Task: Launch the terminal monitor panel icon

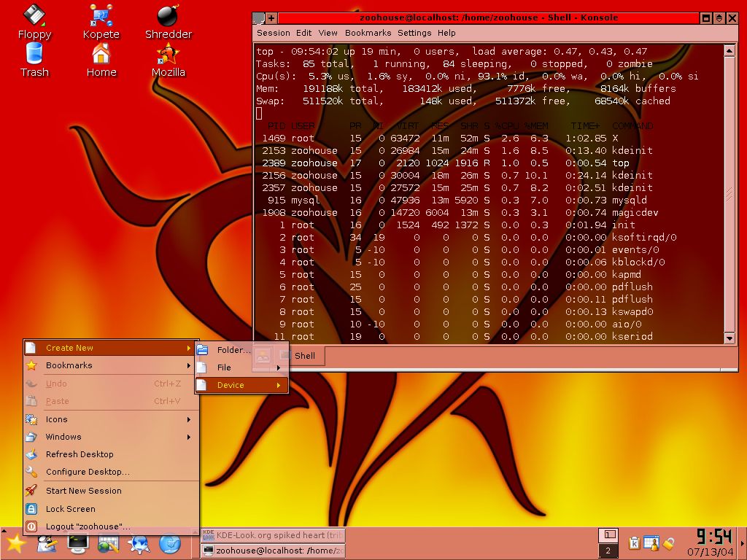Action: pyautogui.click(x=77, y=544)
